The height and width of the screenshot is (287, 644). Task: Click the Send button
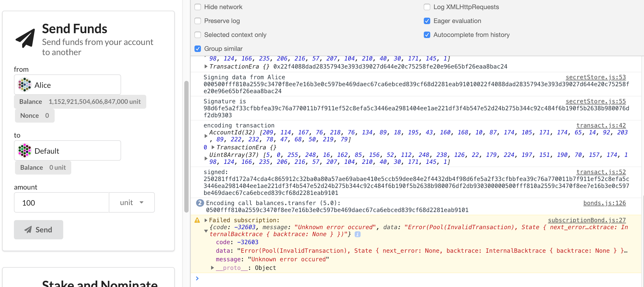(x=39, y=230)
